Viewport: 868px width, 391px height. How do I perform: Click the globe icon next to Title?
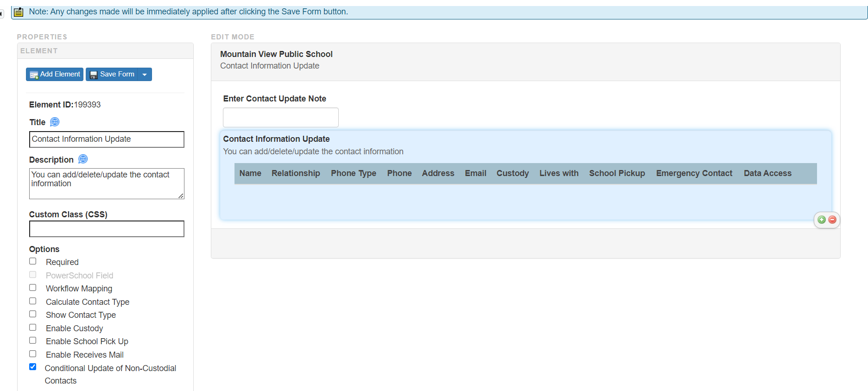(55, 122)
